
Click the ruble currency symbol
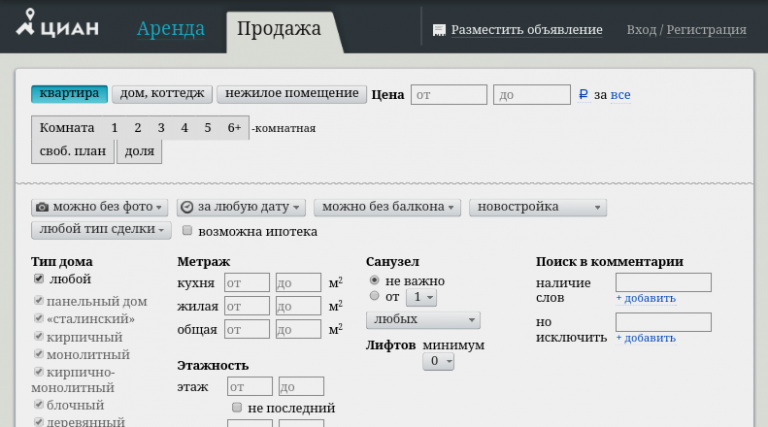[583, 95]
